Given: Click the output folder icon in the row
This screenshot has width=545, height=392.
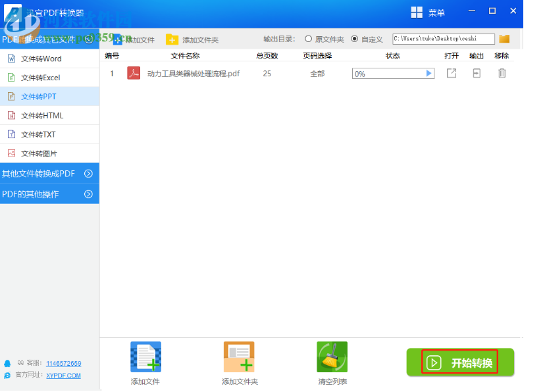Looking at the screenshot, I should (x=477, y=73).
